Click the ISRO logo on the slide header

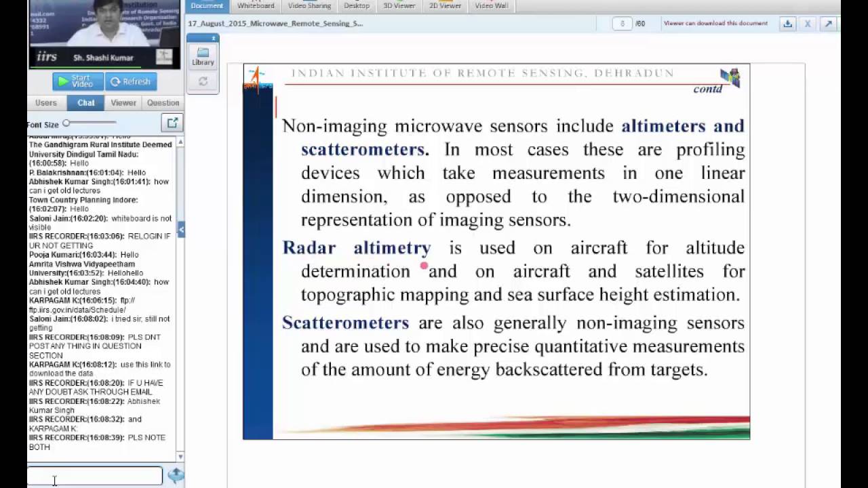[257, 79]
